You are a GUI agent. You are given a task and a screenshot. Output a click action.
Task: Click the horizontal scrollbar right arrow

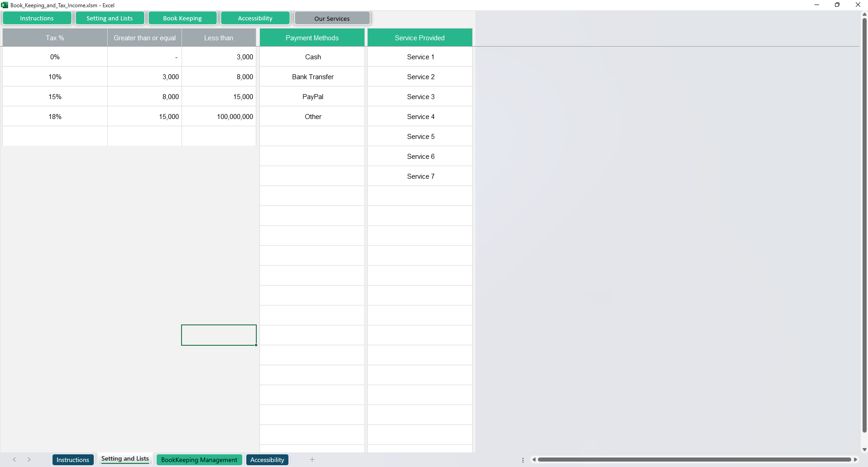click(855, 460)
